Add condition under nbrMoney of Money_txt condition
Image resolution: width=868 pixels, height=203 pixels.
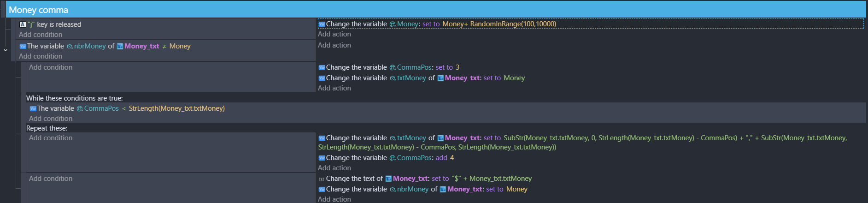pyautogui.click(x=41, y=56)
